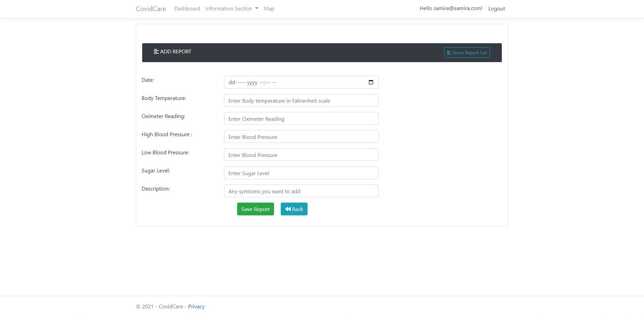Log out of the account

[496, 9]
